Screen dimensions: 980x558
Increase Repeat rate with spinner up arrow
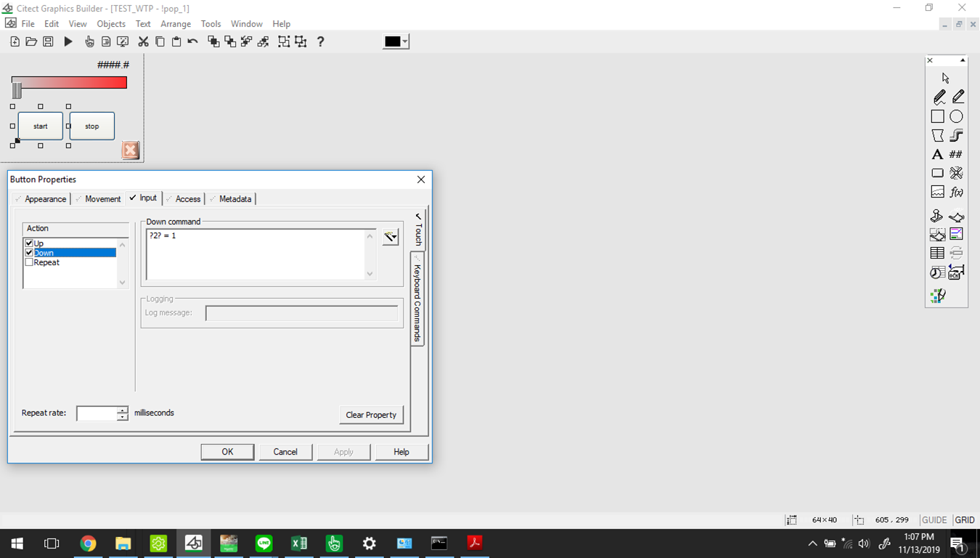(x=123, y=410)
